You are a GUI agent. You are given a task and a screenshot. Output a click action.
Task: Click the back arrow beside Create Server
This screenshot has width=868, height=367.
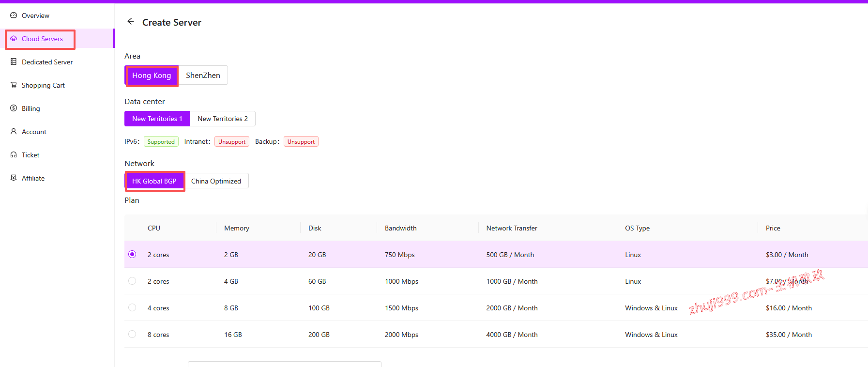point(131,22)
